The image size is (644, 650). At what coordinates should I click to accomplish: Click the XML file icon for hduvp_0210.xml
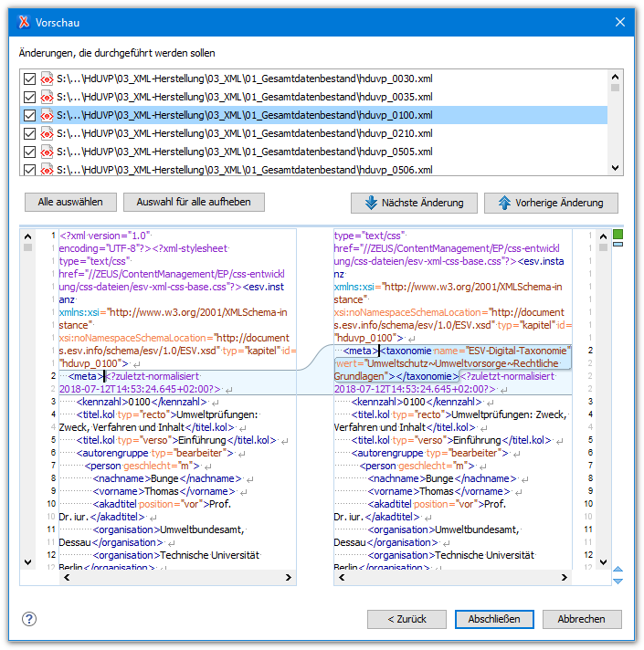(46, 134)
